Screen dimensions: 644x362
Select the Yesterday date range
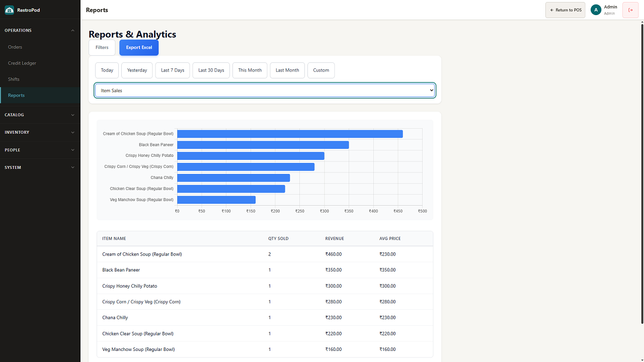click(x=137, y=70)
